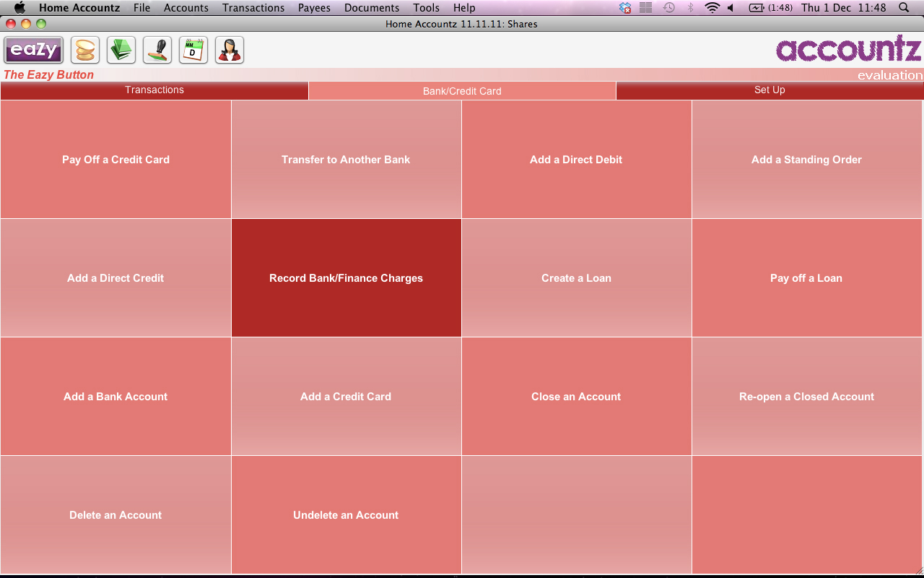Choose Pay off a Loan

pyautogui.click(x=807, y=278)
